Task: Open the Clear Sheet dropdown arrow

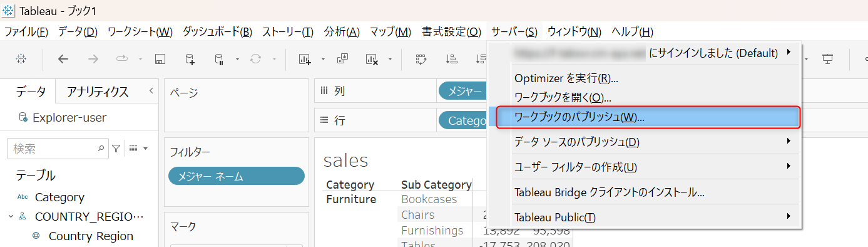Action: [391, 60]
